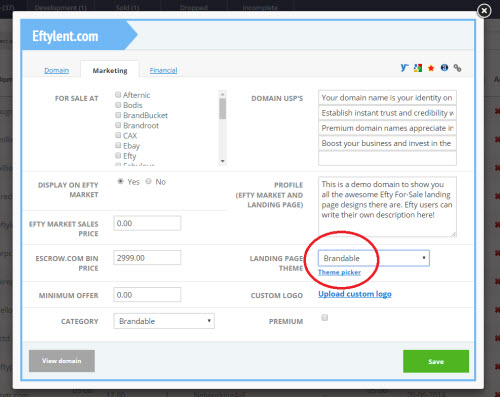Open Incomplete tab in background page
Viewport: 500px width, 397px height.
[x=260, y=7]
